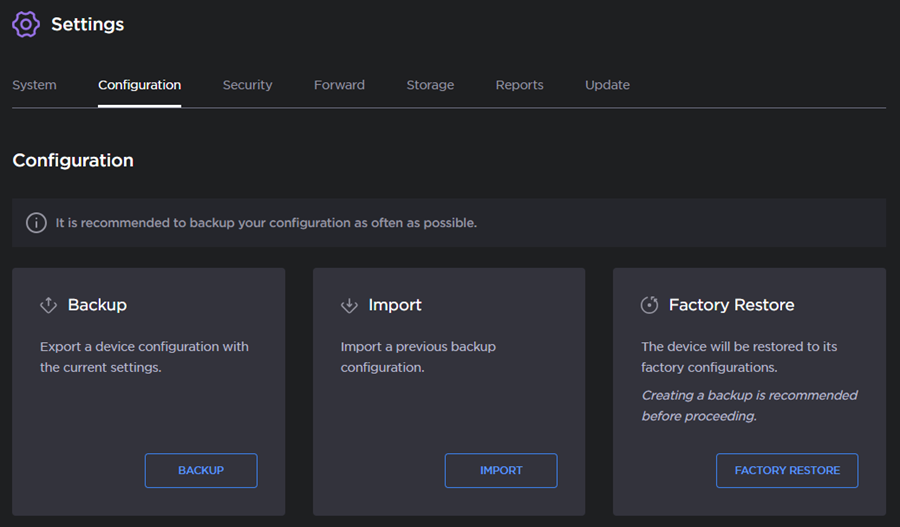Click the Settings page title text
The width and height of the screenshot is (900, 527).
[x=88, y=25]
